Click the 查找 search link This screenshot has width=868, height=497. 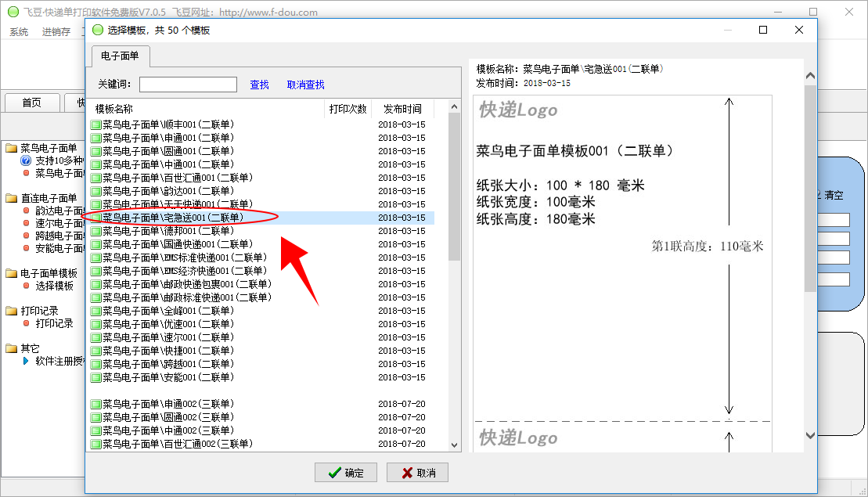259,85
